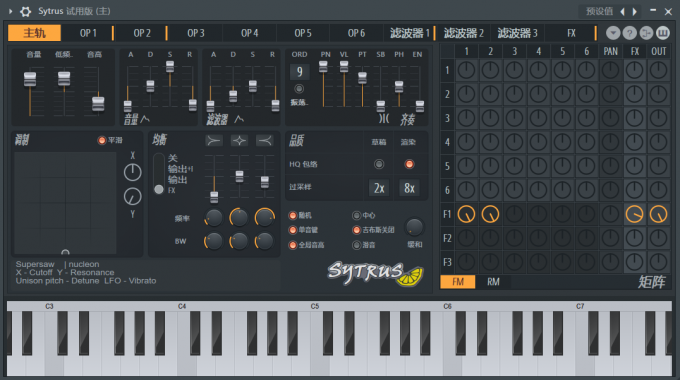Click the unison PN slider handle
Screen dimensions: 680x380
[323, 66]
